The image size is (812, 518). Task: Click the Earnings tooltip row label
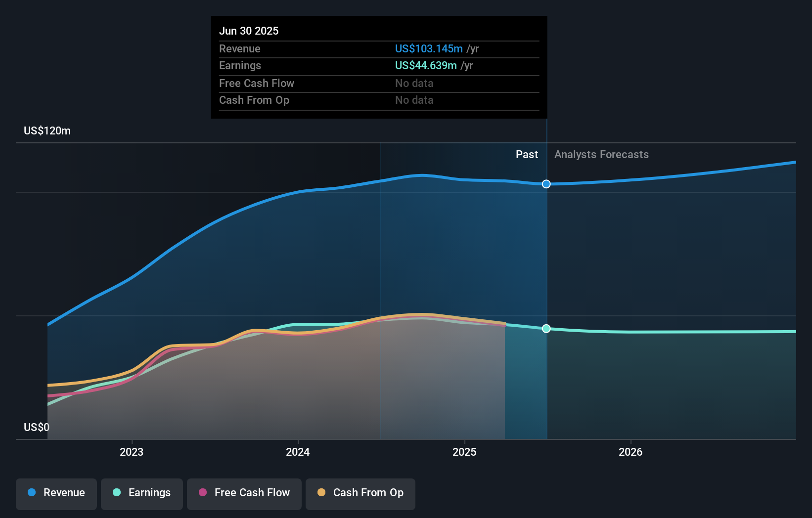click(x=240, y=66)
